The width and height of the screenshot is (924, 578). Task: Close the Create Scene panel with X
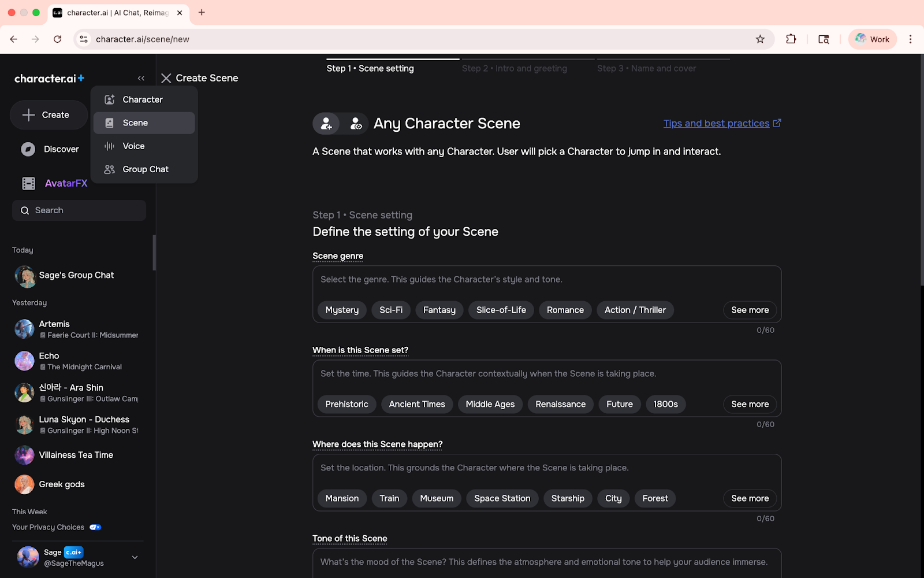[166, 78]
